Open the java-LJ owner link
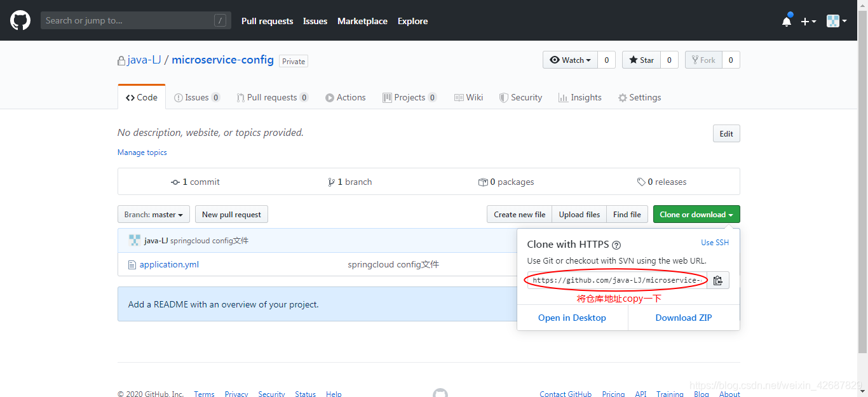 pyautogui.click(x=144, y=60)
